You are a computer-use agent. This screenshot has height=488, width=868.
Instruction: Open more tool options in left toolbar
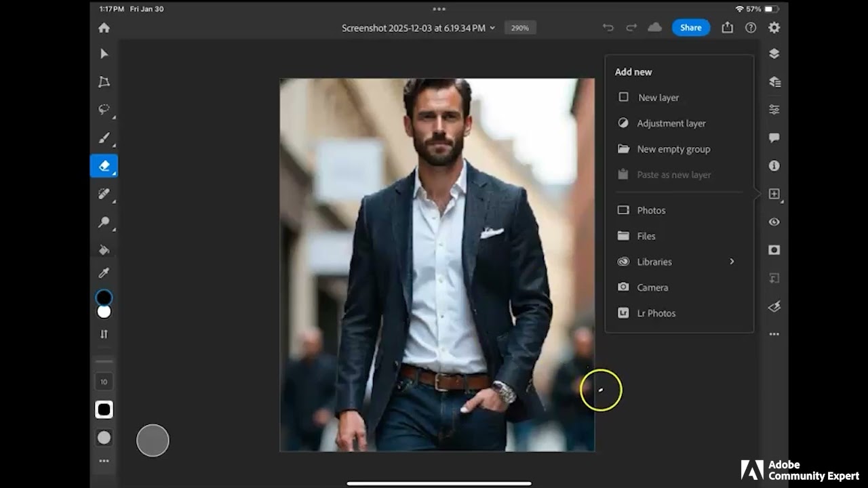tap(104, 461)
